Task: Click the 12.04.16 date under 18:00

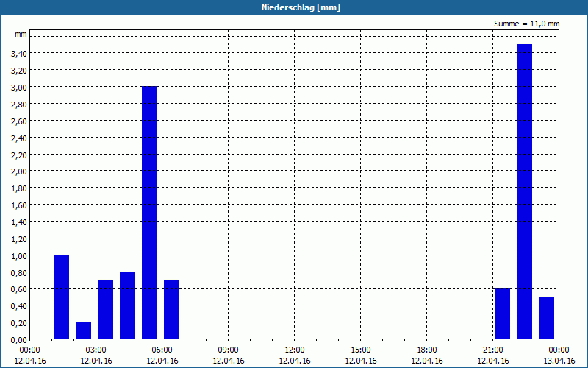Action: pyautogui.click(x=427, y=361)
